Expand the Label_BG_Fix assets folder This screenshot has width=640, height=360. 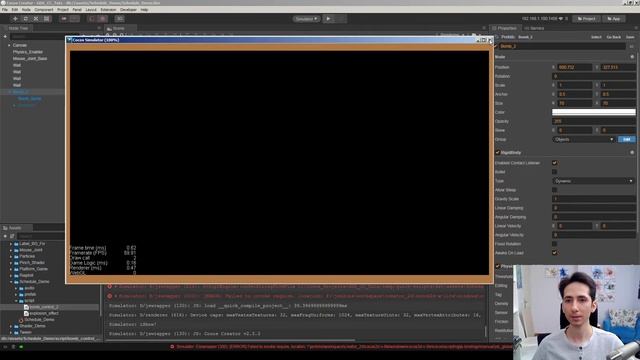pos(11,244)
